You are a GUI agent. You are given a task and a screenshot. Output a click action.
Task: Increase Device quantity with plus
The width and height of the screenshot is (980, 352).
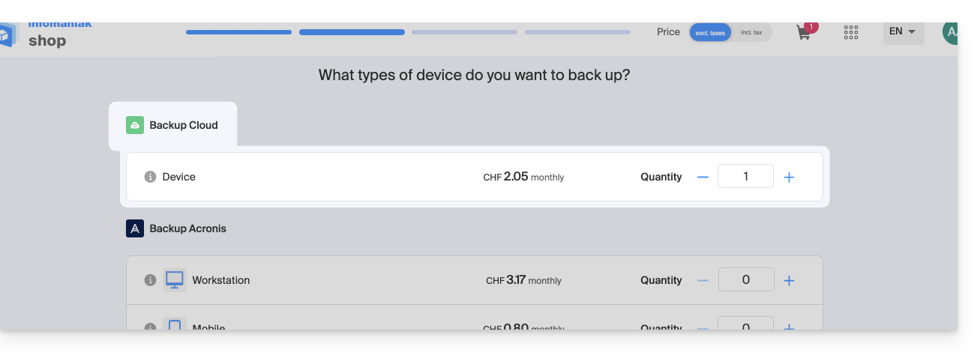[789, 177]
